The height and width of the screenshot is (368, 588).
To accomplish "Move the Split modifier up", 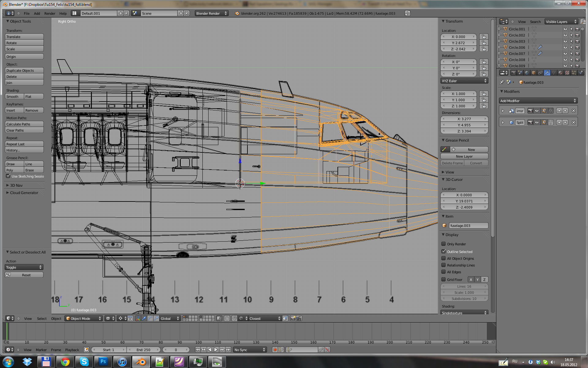I will [x=559, y=123].
